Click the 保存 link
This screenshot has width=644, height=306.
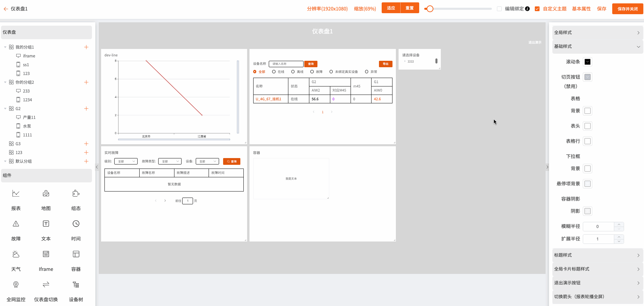click(x=602, y=9)
